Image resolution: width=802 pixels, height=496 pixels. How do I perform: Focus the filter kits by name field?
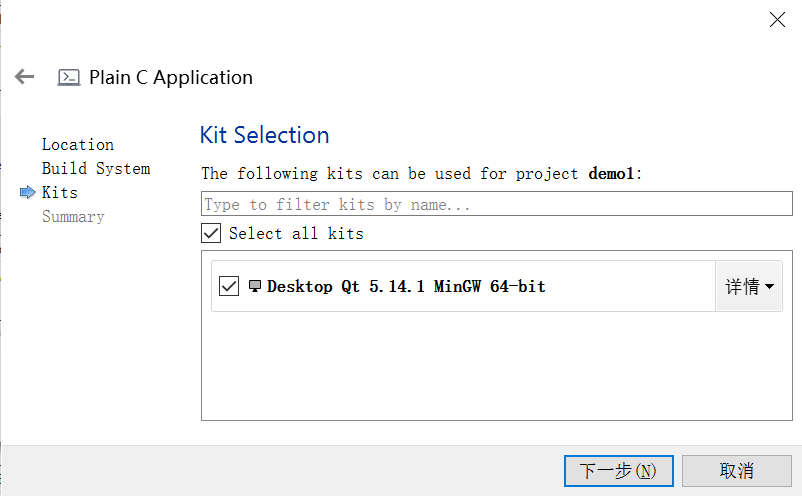pyautogui.click(x=497, y=204)
